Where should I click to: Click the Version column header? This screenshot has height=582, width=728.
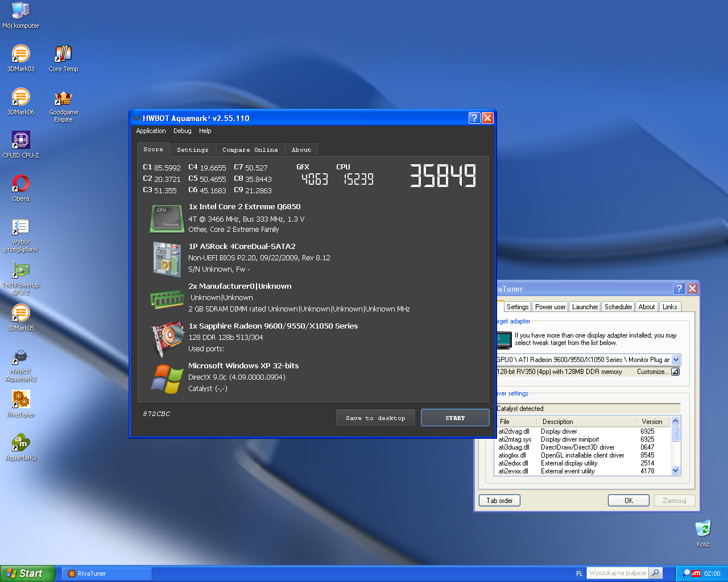[653, 422]
